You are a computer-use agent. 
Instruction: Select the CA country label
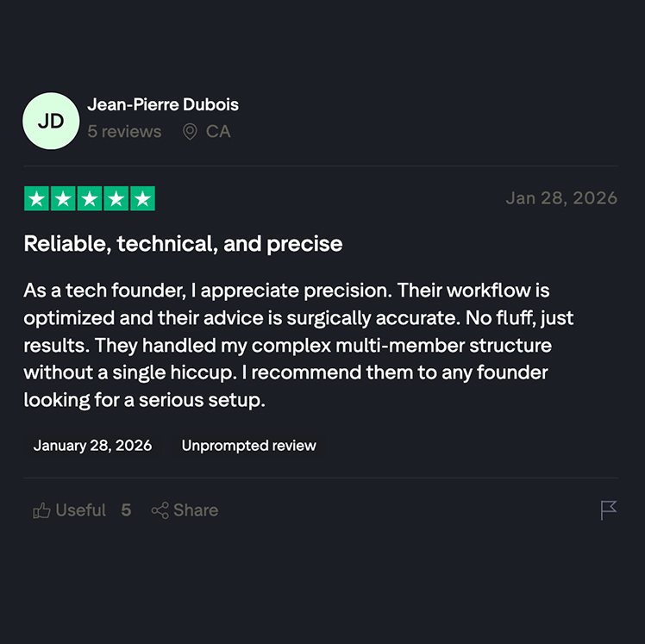(x=218, y=132)
